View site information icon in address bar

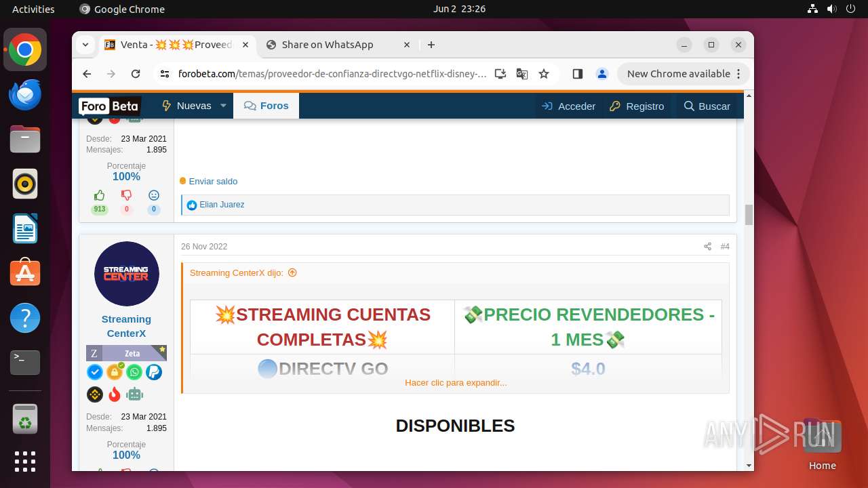pos(165,74)
